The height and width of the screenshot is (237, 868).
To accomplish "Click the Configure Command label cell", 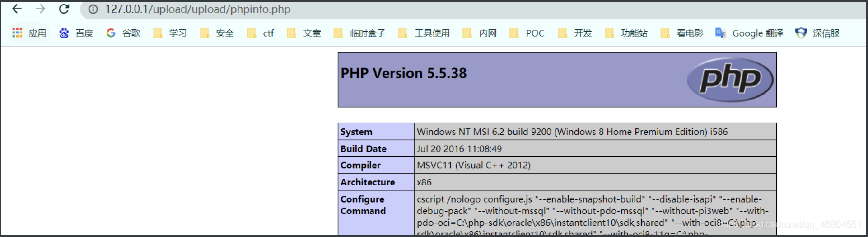I will (x=376, y=213).
